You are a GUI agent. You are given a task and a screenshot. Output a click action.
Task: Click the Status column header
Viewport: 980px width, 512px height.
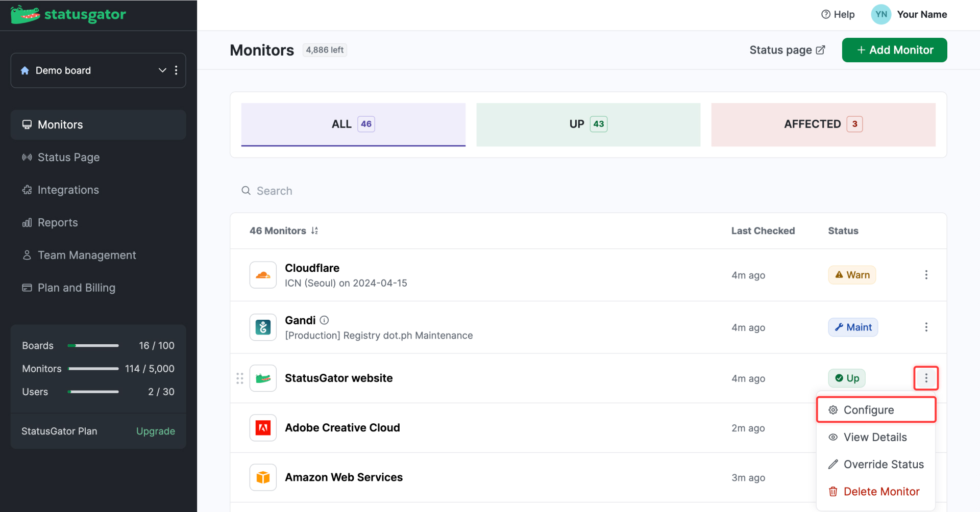[843, 231]
